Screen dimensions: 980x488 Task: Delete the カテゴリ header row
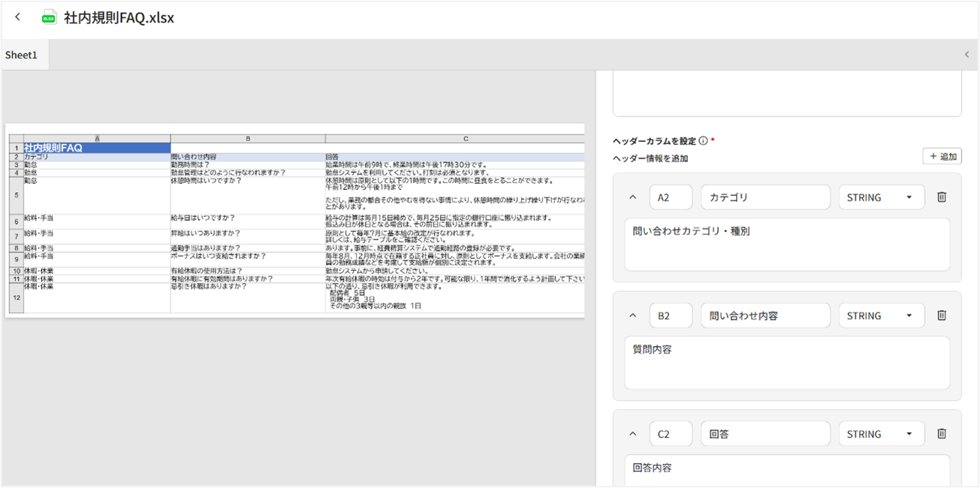tap(942, 197)
